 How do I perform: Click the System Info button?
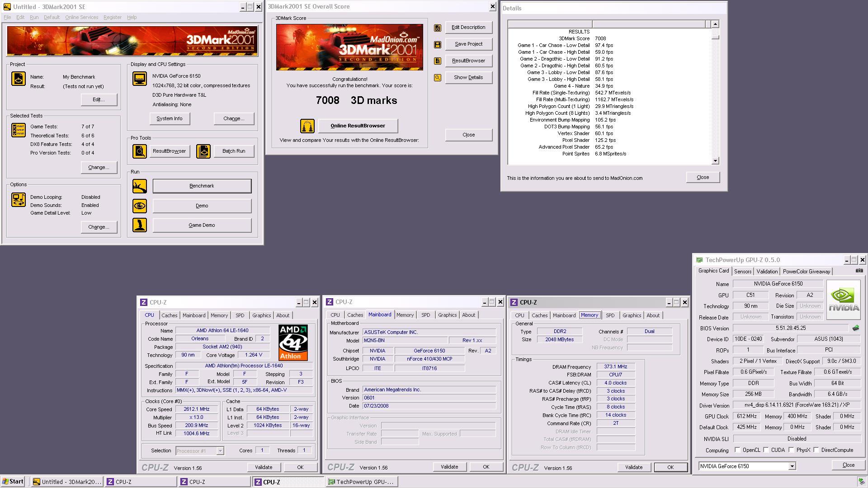pyautogui.click(x=170, y=118)
